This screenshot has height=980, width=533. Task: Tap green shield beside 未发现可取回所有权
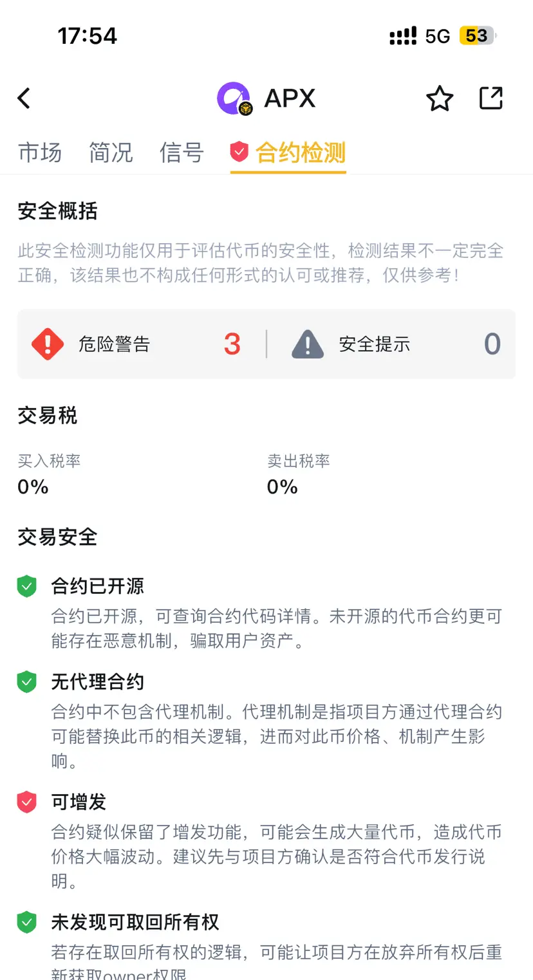coord(26,922)
